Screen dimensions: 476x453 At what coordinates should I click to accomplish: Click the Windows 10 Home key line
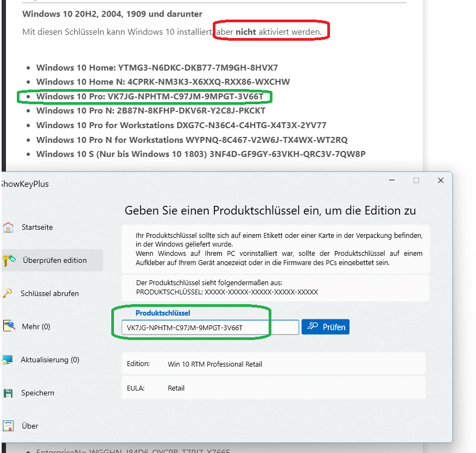pyautogui.click(x=157, y=67)
